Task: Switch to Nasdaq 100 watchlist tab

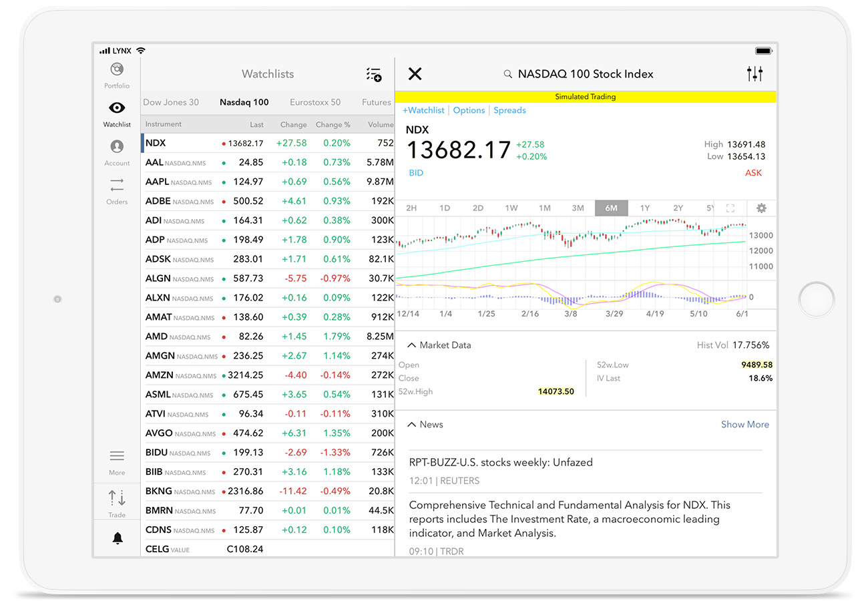Action: coord(244,102)
